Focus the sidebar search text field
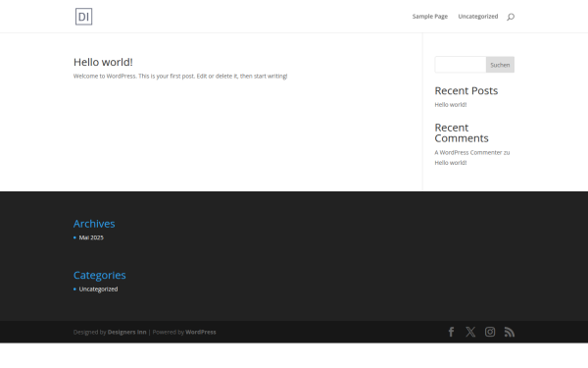This screenshot has width=588, height=368. 461,65
